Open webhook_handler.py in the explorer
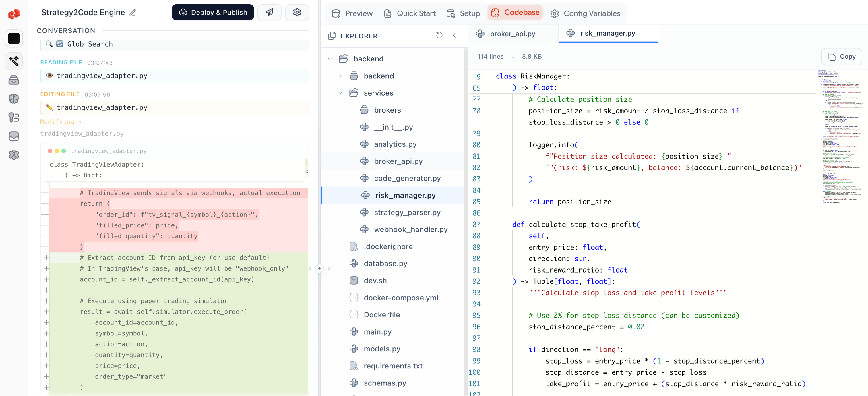The width and height of the screenshot is (868, 396). (x=410, y=229)
